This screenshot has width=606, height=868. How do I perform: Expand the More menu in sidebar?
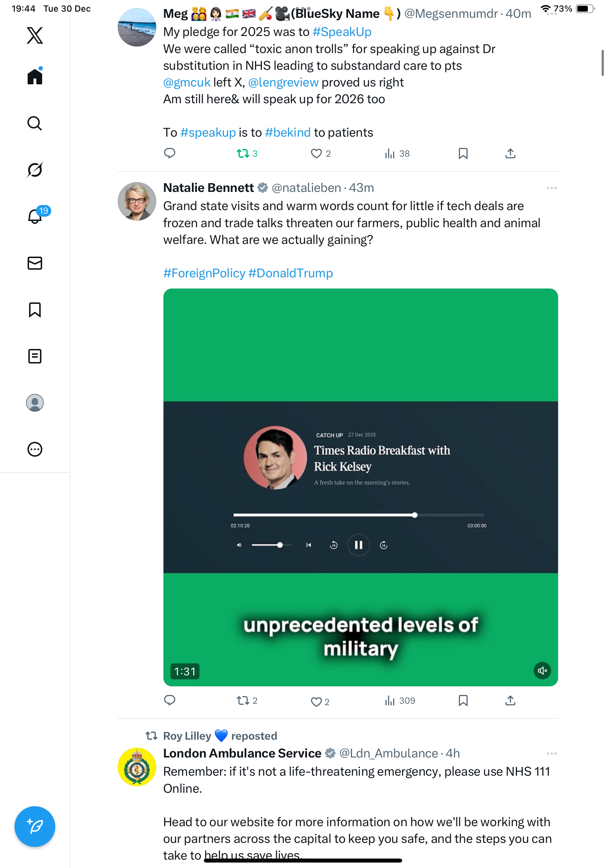(x=35, y=449)
